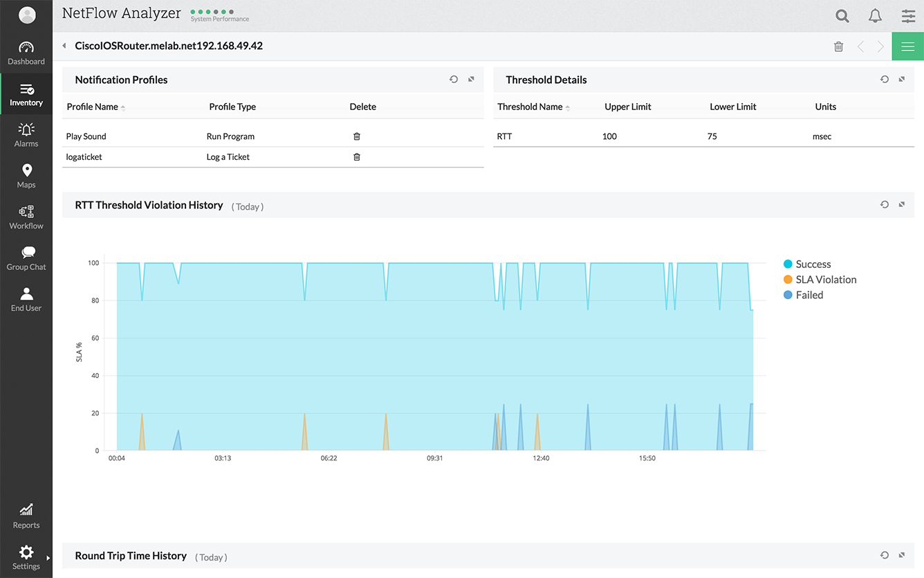Open the green hamburger menu button
The width and height of the screenshot is (924, 578).
pos(907,46)
